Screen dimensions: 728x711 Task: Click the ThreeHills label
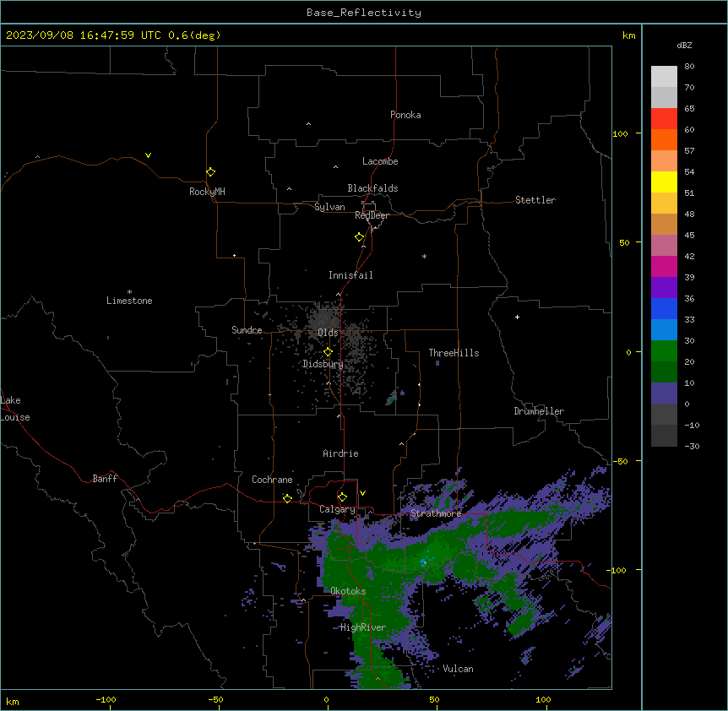[x=454, y=353]
